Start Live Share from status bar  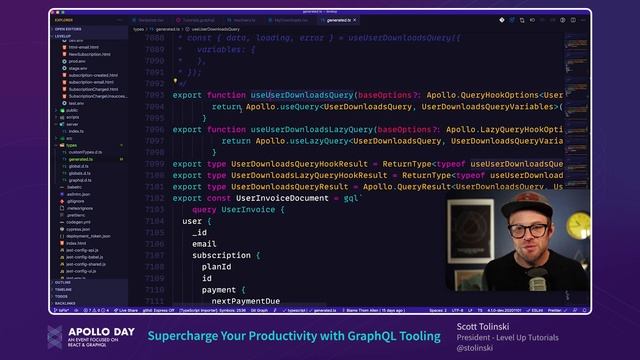click(x=126, y=311)
